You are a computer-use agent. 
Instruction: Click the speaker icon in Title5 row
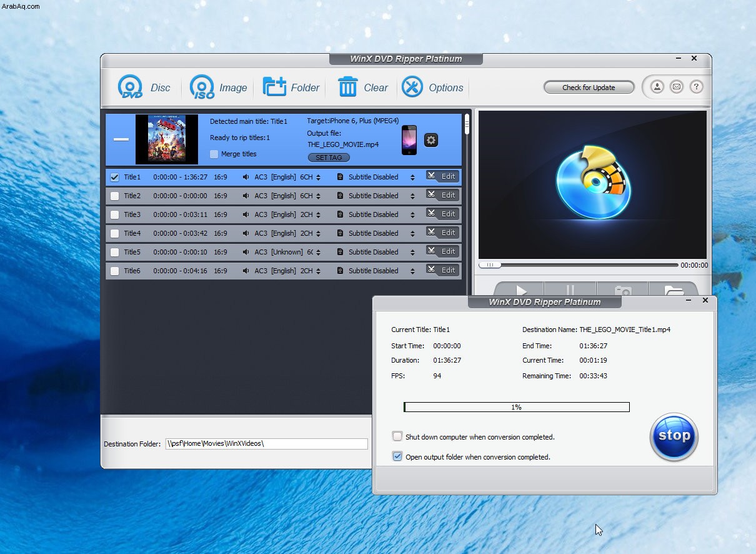[x=246, y=252]
